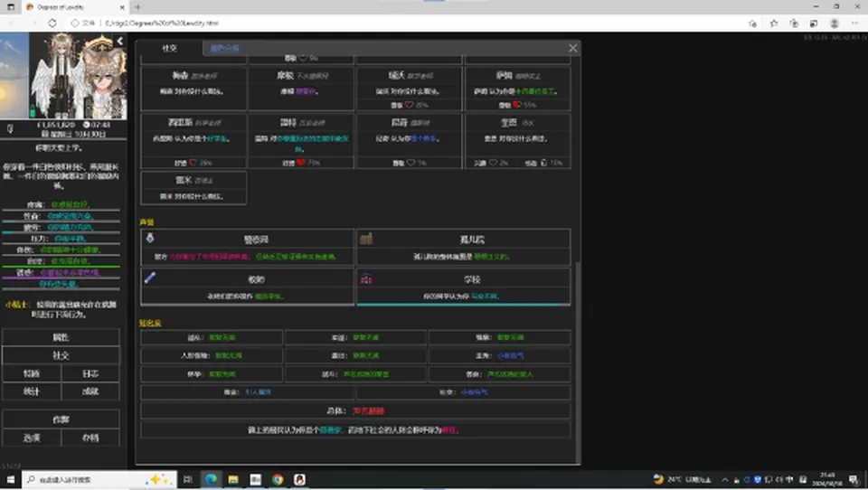Screen dimensions: 868x490
Task: Click the heart icon showing 25%
Action: (x=409, y=105)
